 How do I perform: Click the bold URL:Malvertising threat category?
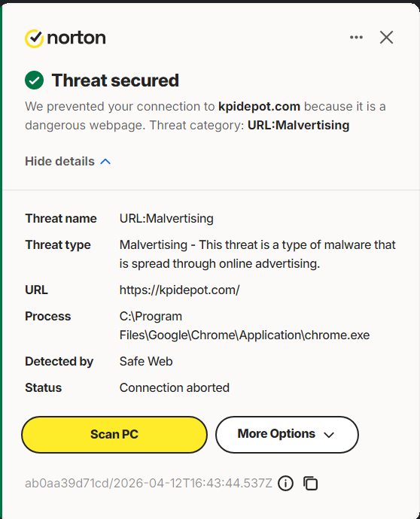pos(298,126)
